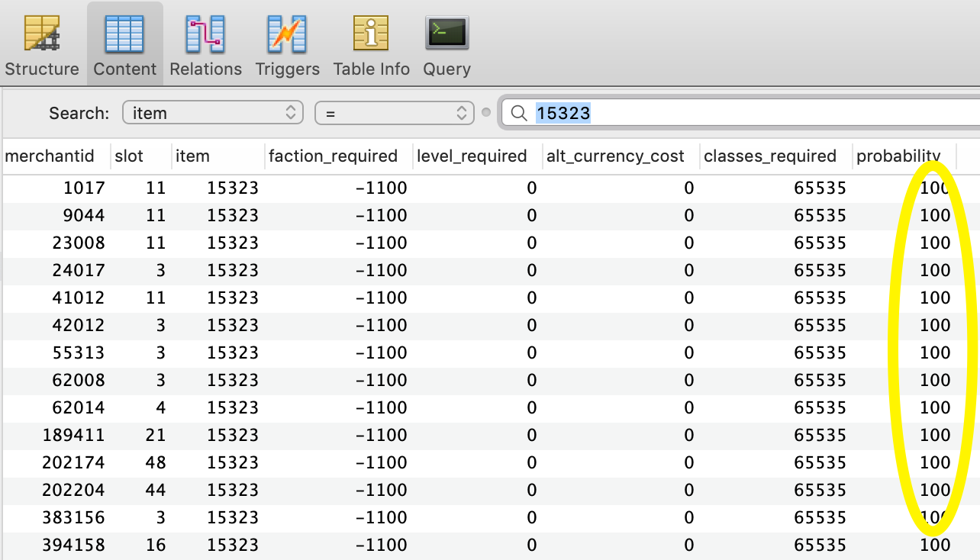Open the '=' operator dropdown
The image size is (980, 560).
[x=395, y=113]
